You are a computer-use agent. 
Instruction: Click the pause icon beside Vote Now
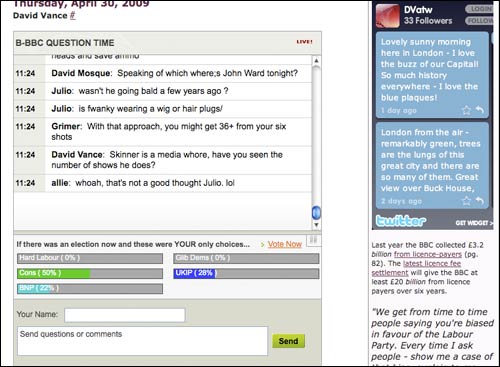click(313, 239)
